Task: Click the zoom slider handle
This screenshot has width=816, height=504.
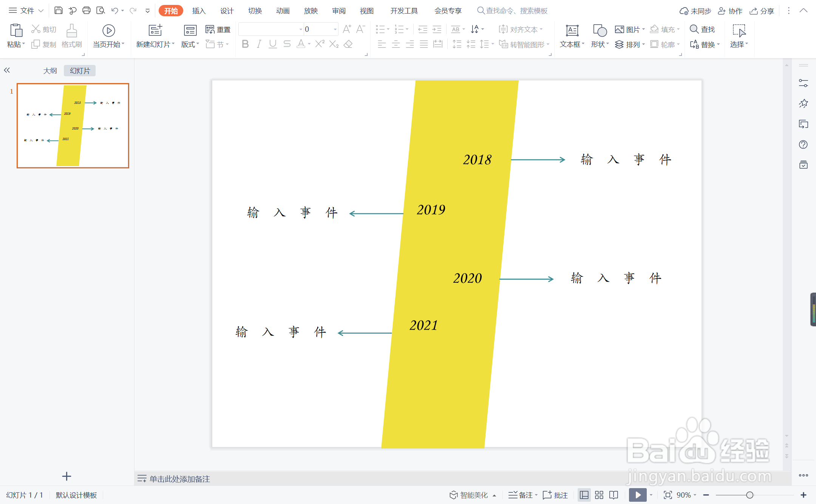Action: point(750,495)
